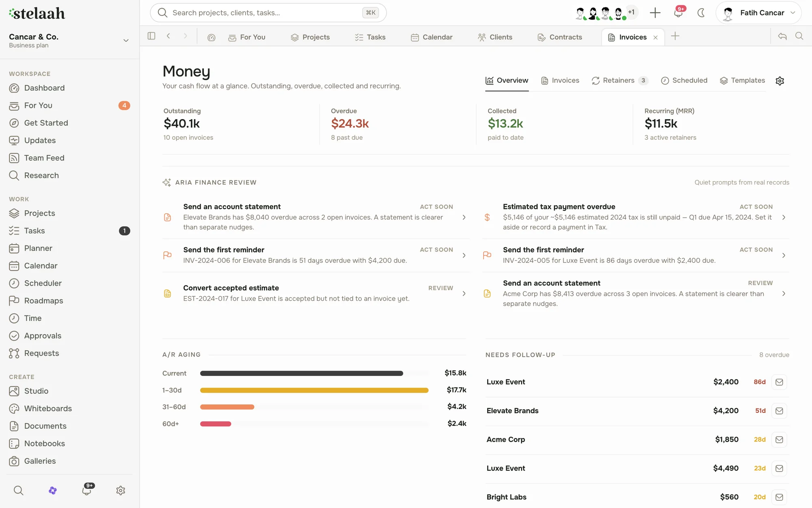Open sidebar bottom settings gear

[121, 491]
